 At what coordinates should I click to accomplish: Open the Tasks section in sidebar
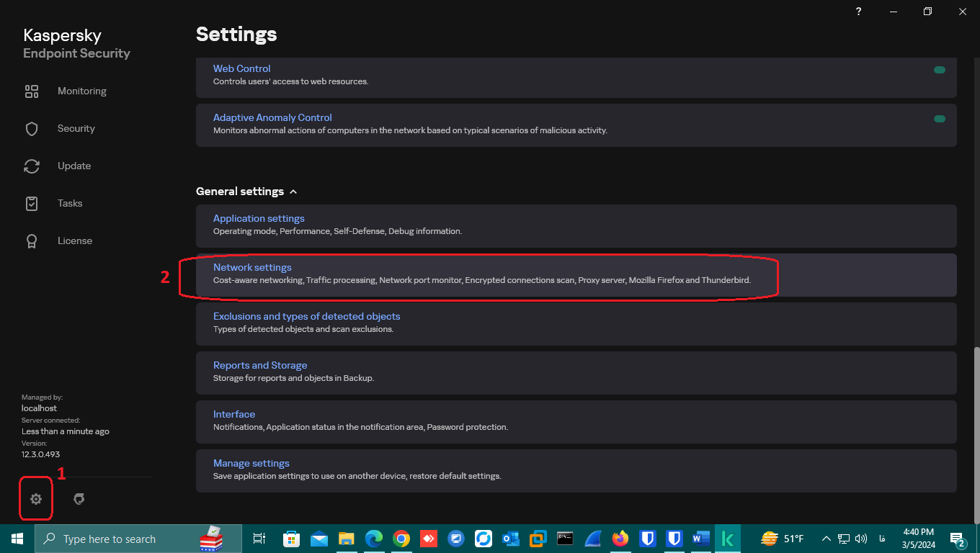[70, 204]
